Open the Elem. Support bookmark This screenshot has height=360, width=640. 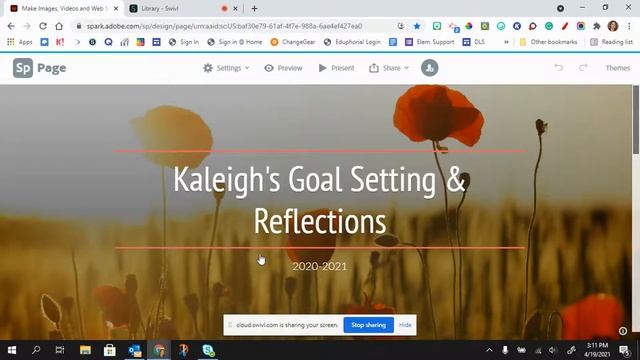point(429,42)
